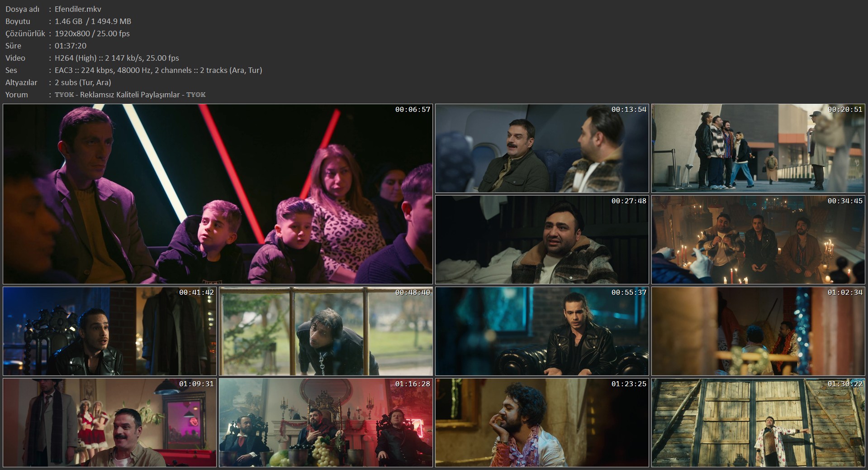Open the curly-haired man thumbnail at 01:23:25
Screen dimensions: 868x470
[x=542, y=422]
